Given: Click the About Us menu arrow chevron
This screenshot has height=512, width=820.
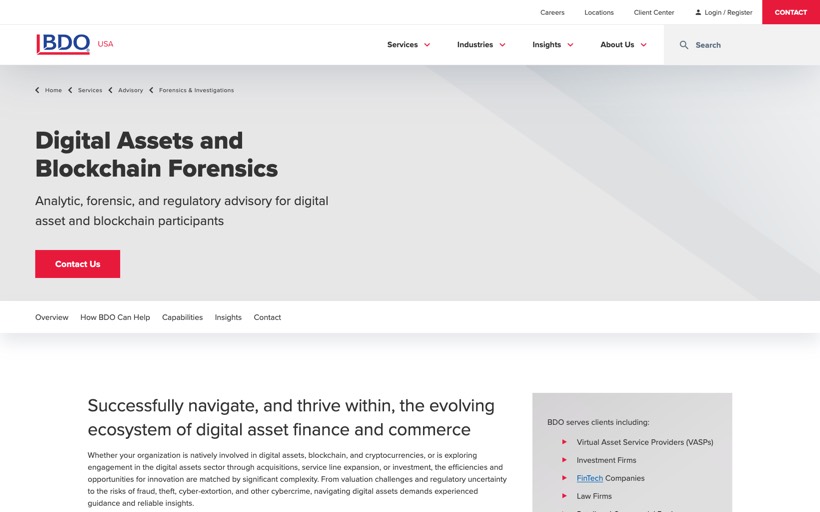Looking at the screenshot, I should (643, 45).
